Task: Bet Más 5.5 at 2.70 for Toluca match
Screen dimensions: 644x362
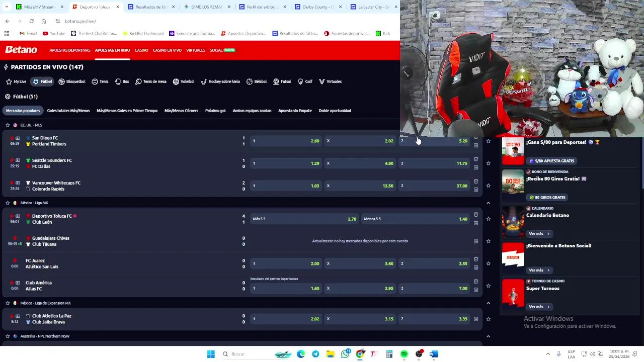Action: [x=304, y=219]
